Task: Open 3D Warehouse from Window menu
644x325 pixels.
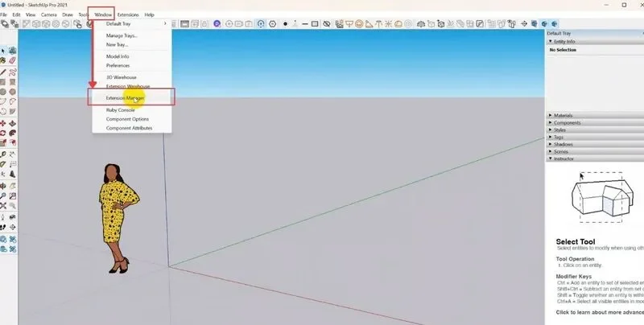Action: click(x=132, y=77)
